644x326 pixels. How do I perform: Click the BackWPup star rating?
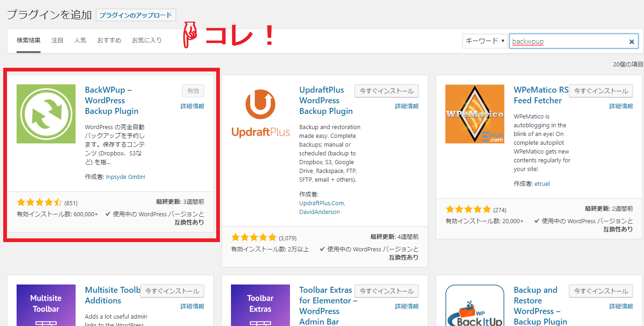pyautogui.click(x=39, y=202)
